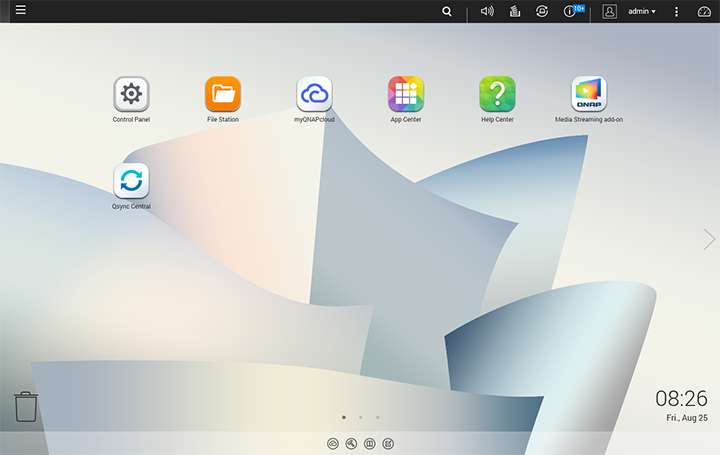Open the dashboard gauge icon
720x455 pixels.
(x=704, y=11)
